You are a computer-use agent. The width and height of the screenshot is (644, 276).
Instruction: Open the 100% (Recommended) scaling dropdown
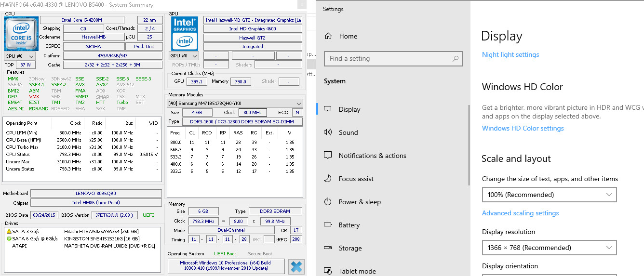(x=549, y=195)
